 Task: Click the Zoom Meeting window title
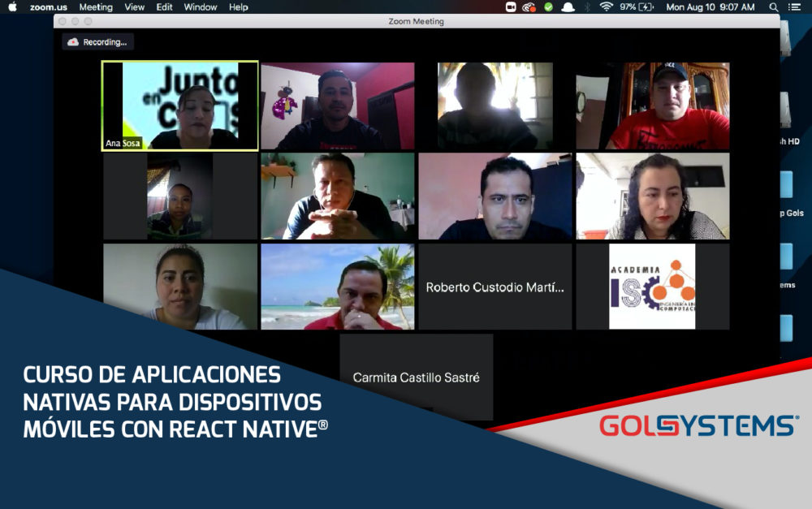tap(416, 21)
